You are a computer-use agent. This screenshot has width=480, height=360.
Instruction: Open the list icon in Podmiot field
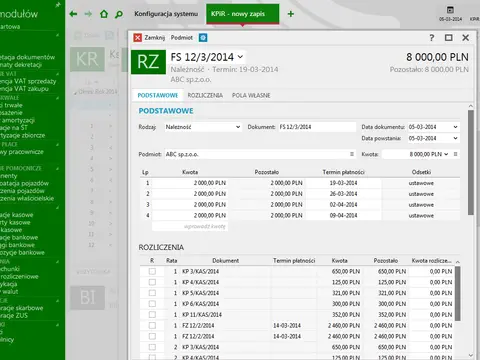[x=352, y=154]
